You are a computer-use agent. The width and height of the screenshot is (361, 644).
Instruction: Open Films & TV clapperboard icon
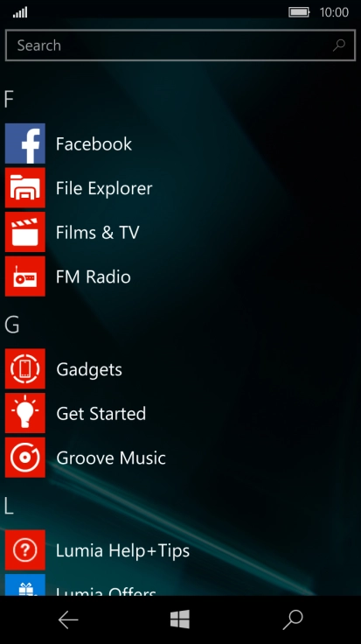[25, 232]
